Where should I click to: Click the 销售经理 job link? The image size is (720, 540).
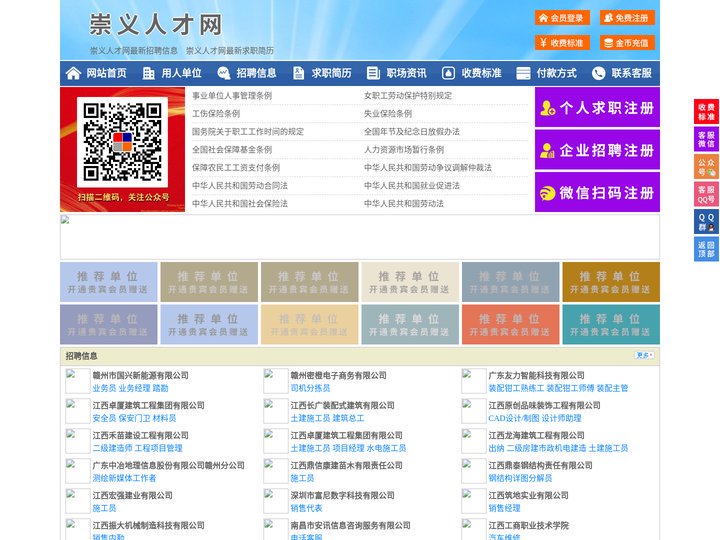[504, 508]
